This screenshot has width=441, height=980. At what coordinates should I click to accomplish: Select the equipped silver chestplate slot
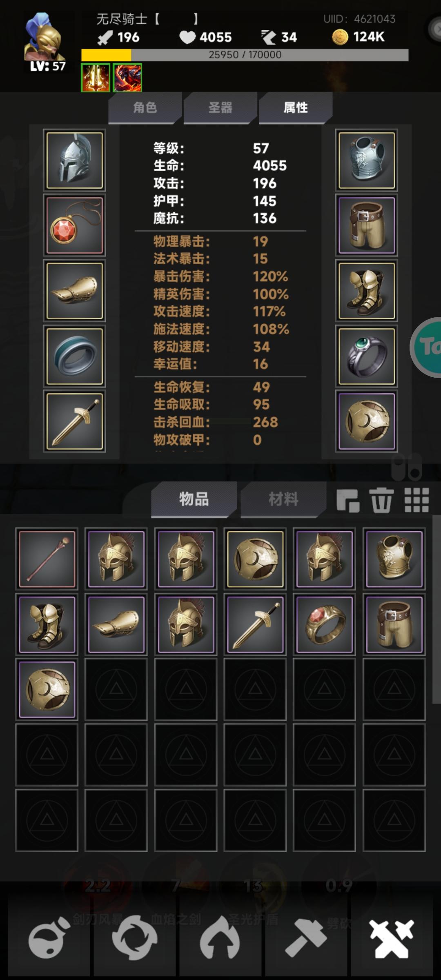(x=366, y=160)
